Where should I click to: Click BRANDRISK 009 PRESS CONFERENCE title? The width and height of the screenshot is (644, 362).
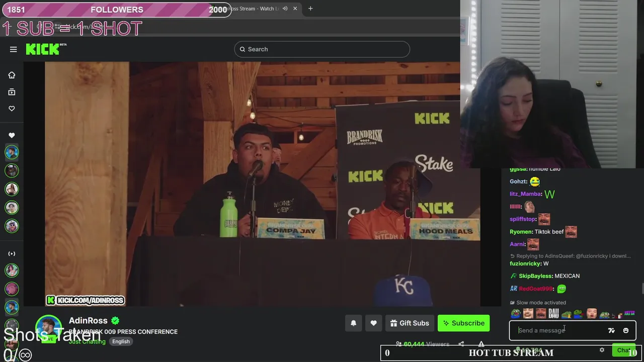(123, 332)
